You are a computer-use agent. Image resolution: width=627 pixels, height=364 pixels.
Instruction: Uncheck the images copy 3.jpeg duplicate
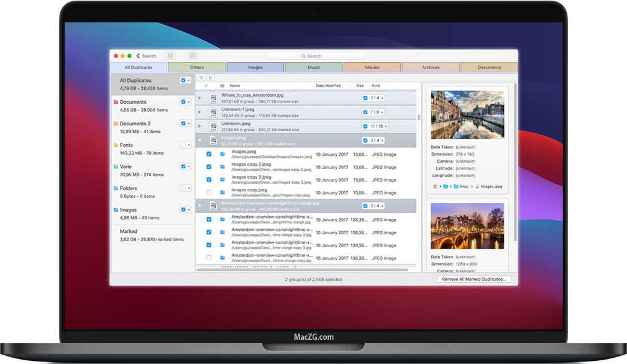pos(209,180)
